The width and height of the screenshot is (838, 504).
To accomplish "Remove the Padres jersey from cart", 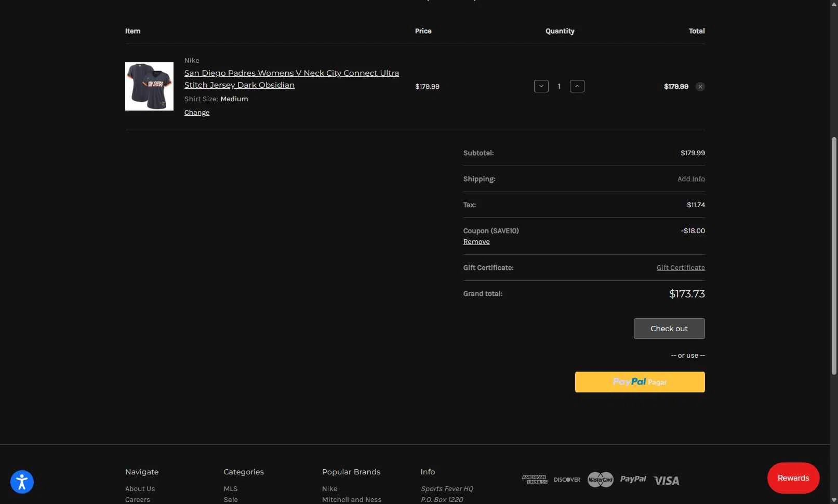I will tap(700, 87).
